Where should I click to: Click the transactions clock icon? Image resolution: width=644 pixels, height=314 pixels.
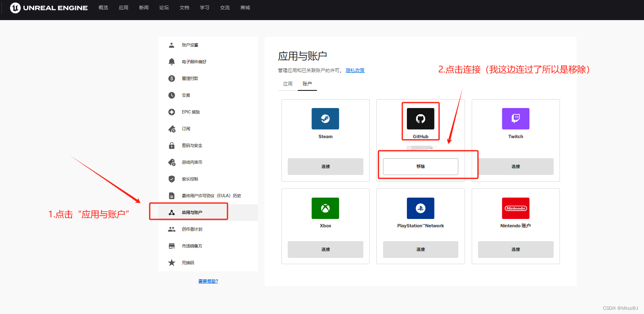[x=171, y=95]
